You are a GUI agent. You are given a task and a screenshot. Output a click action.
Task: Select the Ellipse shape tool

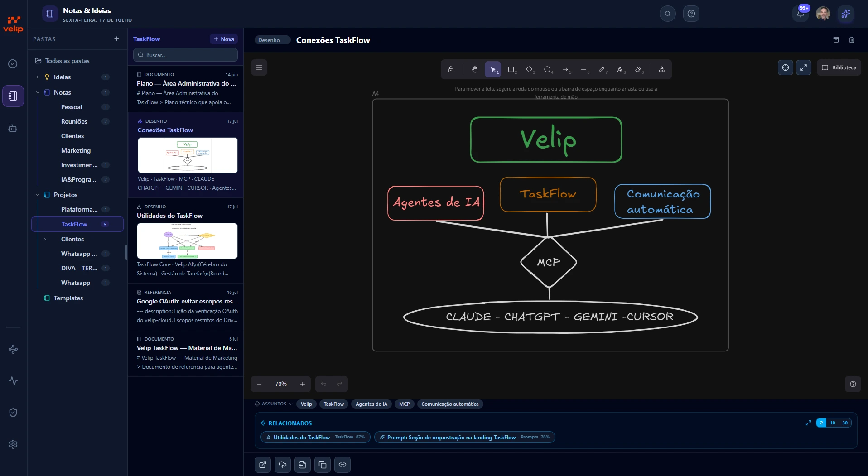click(547, 69)
